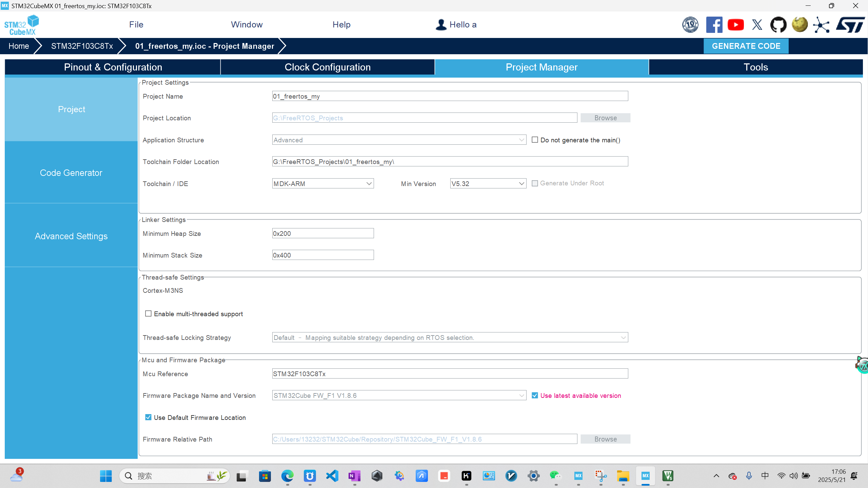Open the ST community network icon

coord(821,25)
